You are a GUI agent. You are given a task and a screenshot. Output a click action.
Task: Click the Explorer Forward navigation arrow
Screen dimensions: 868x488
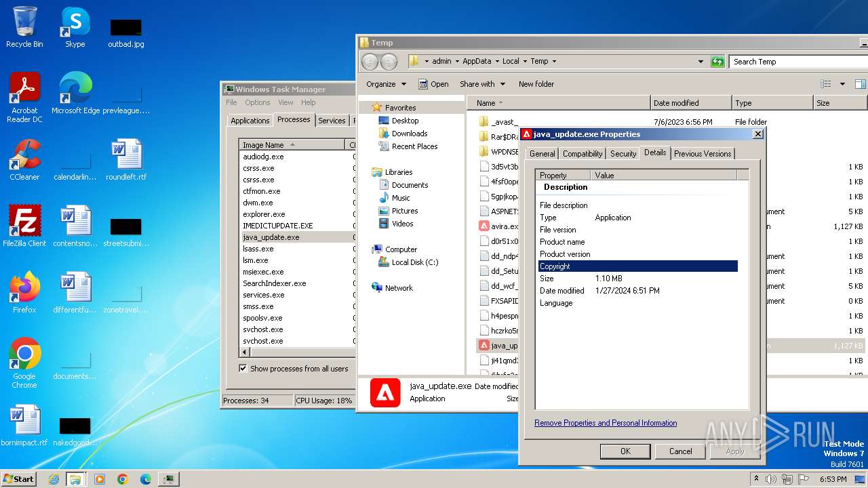(389, 62)
